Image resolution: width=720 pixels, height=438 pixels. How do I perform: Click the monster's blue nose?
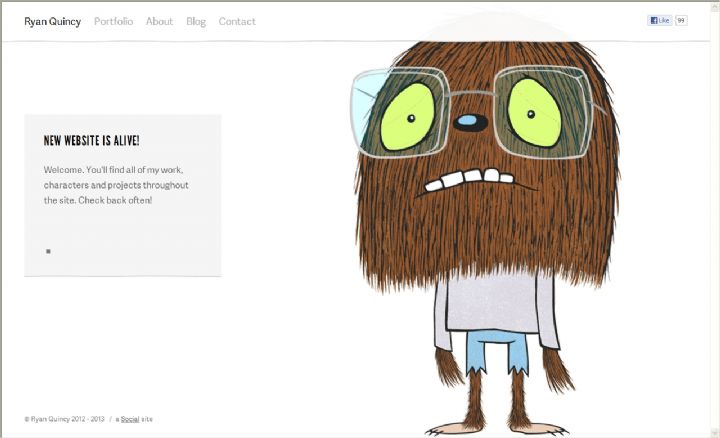(x=467, y=123)
